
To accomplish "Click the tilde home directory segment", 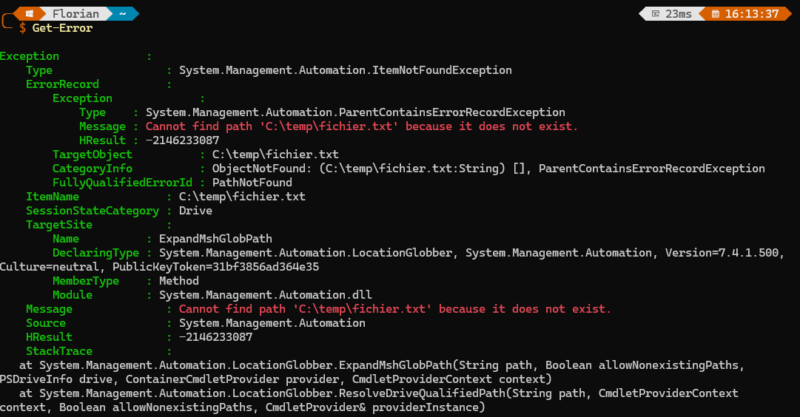I will (120, 14).
